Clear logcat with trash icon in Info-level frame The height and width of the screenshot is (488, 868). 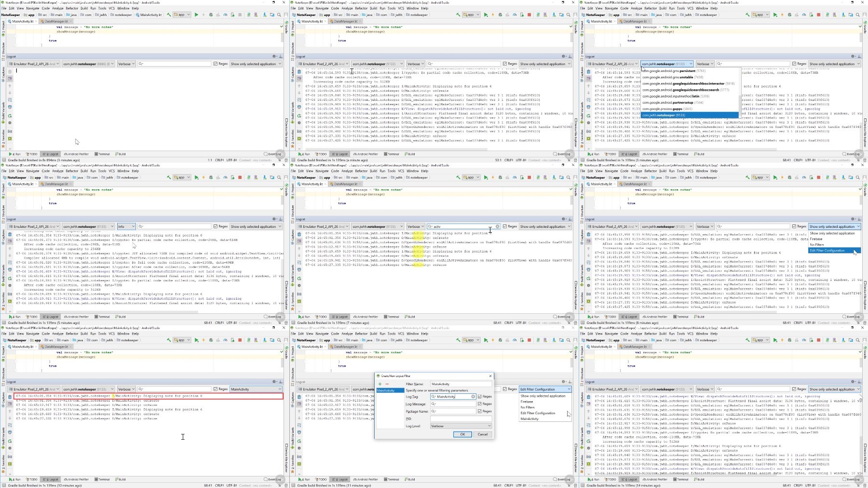click(x=10, y=234)
